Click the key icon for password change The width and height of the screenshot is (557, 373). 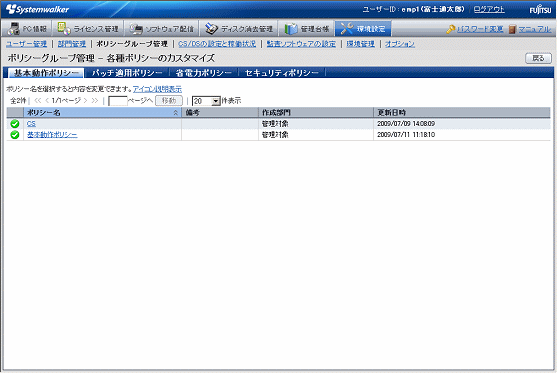pyautogui.click(x=451, y=29)
